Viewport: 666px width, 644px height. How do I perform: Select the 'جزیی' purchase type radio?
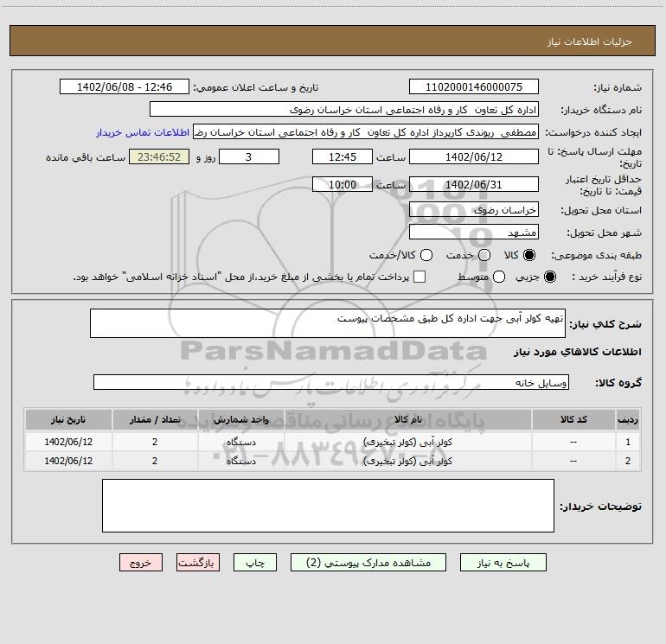[549, 277]
